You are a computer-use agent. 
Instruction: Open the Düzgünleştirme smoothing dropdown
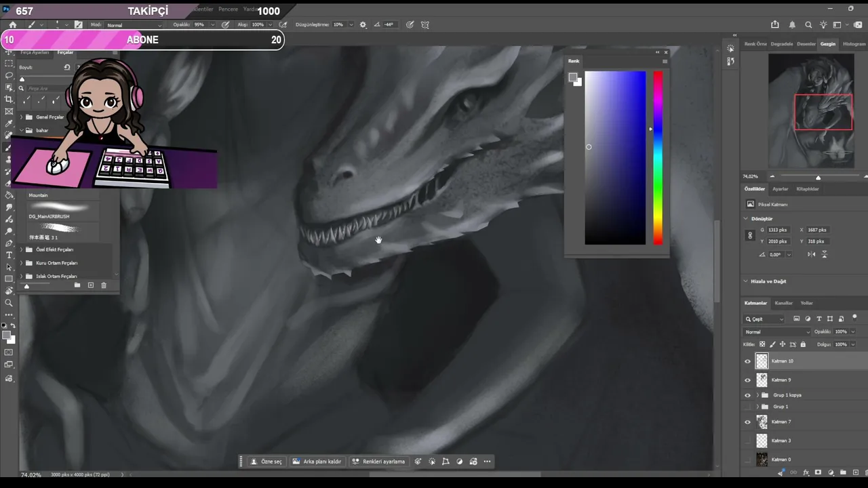(350, 24)
